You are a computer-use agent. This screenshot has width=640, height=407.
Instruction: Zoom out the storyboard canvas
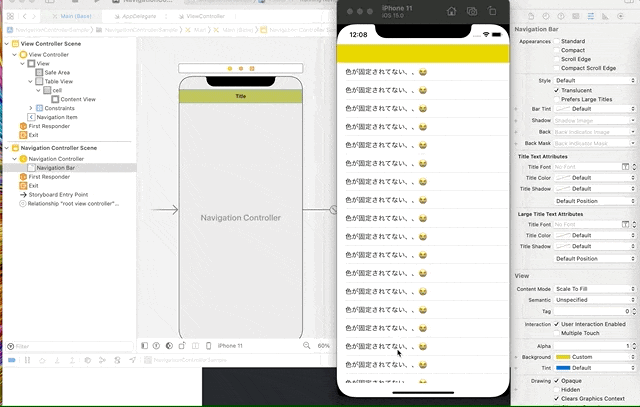307,346
